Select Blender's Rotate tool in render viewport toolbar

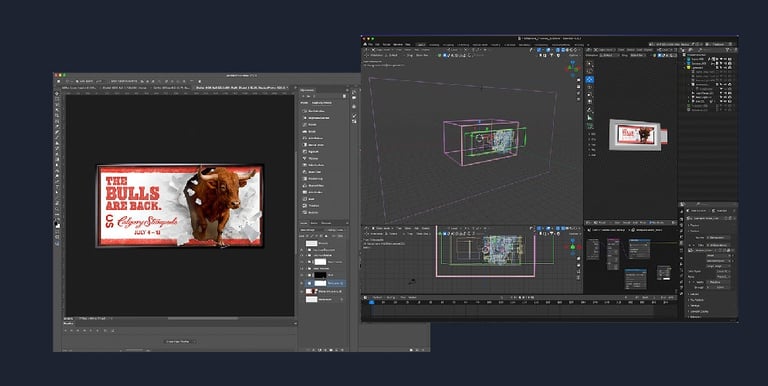[x=590, y=87]
